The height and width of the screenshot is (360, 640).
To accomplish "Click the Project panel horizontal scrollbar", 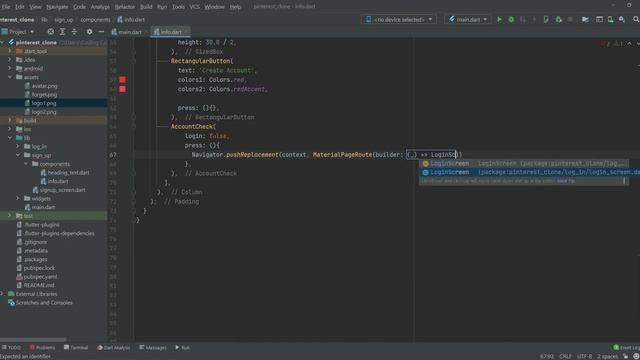I will point(33,339).
